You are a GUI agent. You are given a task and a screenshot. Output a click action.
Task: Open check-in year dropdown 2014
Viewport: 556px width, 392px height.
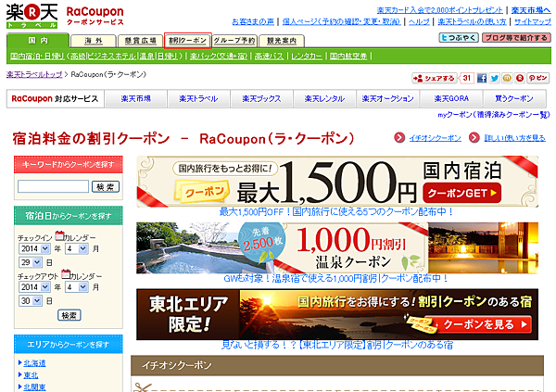pos(34,248)
